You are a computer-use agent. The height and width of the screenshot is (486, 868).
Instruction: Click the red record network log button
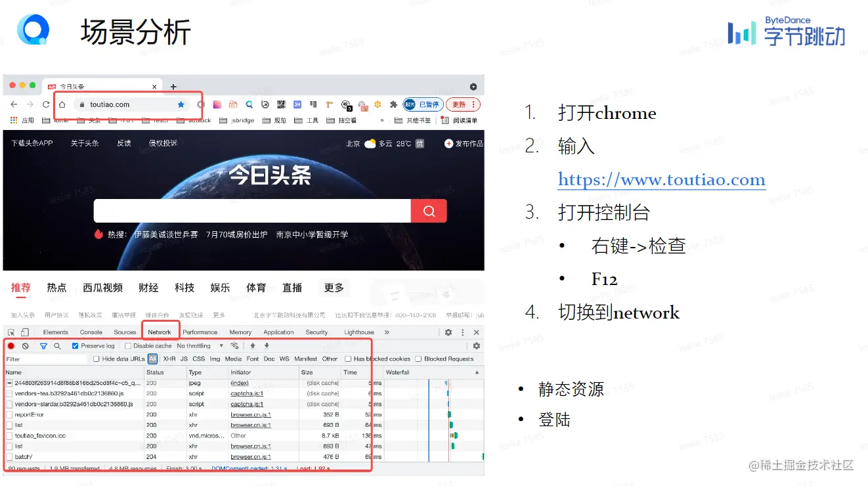pos(11,346)
